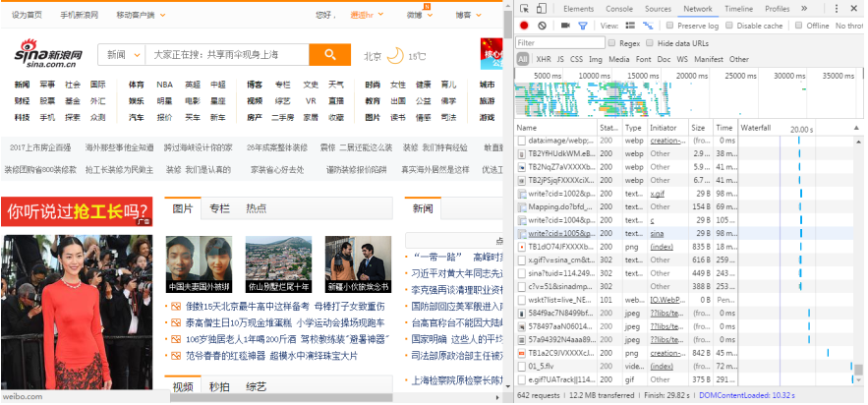868x405 pixels.
Task: Select the 热点 tab
Action: coord(257,208)
